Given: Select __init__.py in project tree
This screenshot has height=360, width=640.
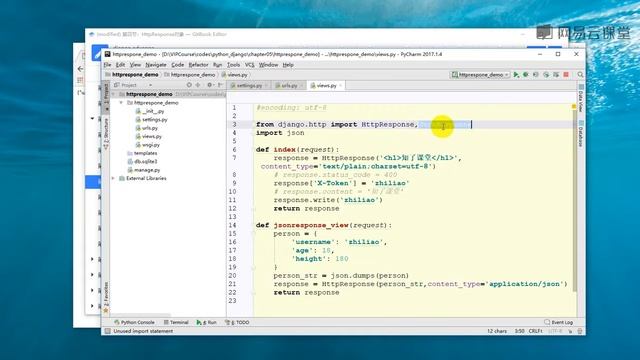Looking at the screenshot, I should pos(150,111).
